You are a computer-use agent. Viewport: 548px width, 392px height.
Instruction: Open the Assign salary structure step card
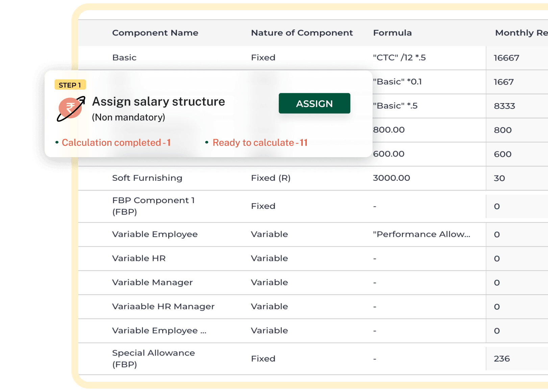[158, 101]
